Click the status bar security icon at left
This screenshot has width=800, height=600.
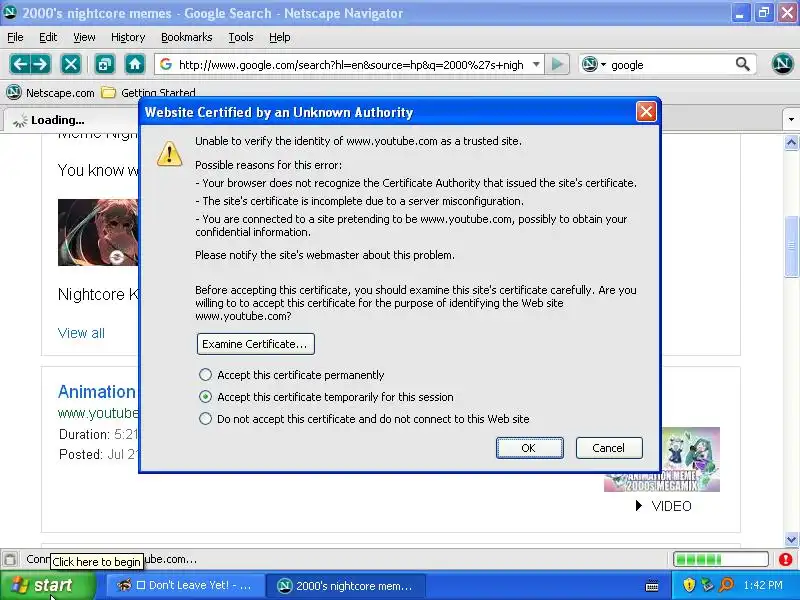click(x=10, y=559)
